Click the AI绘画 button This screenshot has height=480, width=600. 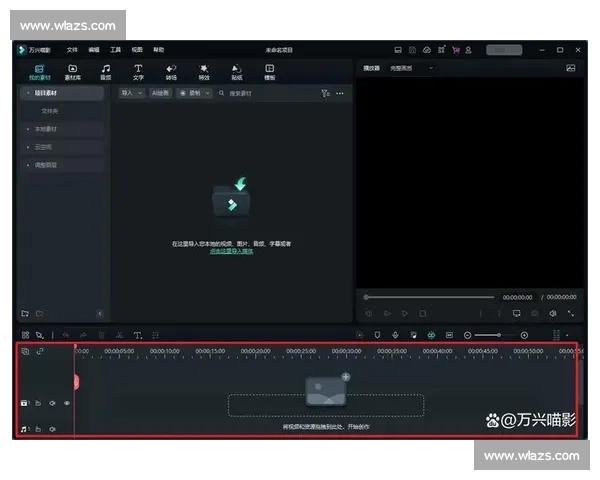click(160, 93)
